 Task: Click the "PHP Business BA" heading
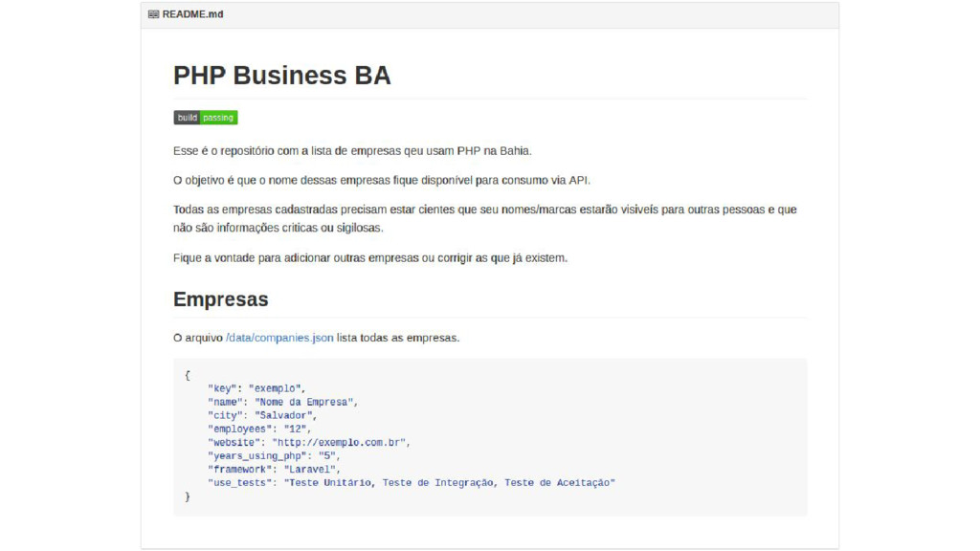coord(282,76)
